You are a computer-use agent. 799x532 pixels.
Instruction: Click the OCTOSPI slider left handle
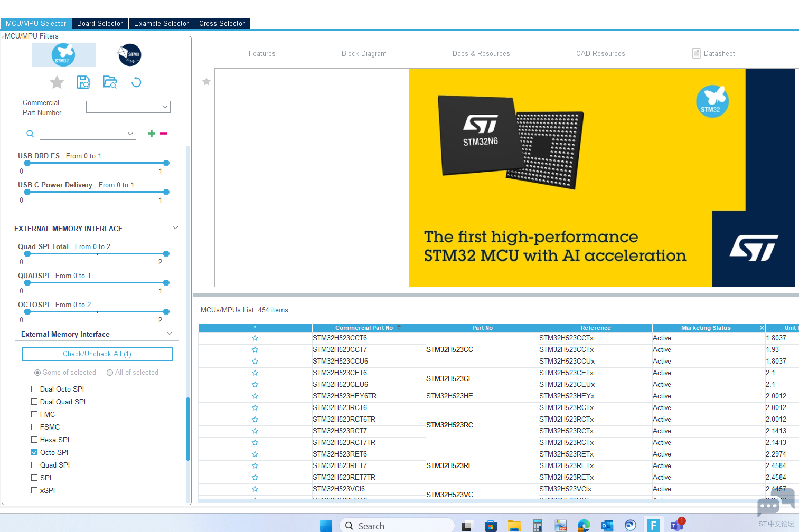point(27,312)
